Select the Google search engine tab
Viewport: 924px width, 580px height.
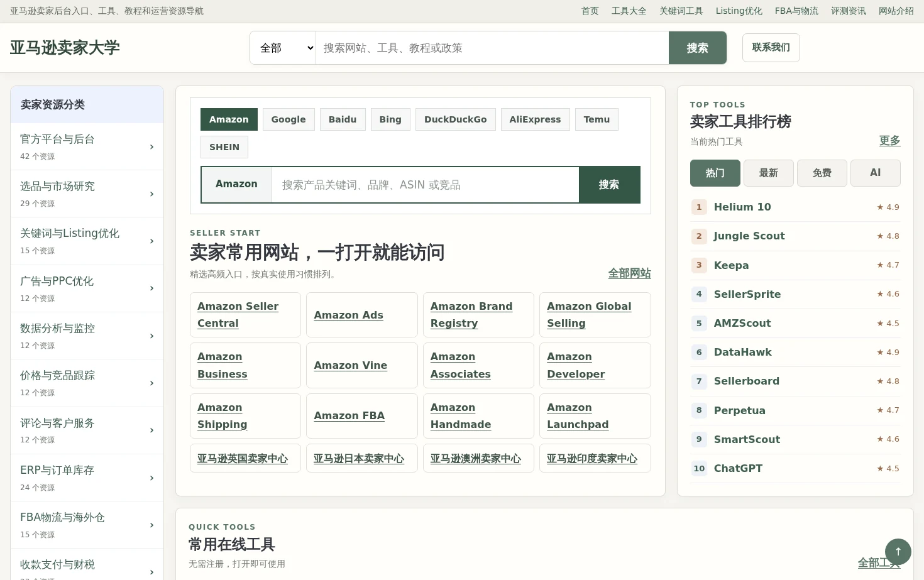[x=289, y=119]
